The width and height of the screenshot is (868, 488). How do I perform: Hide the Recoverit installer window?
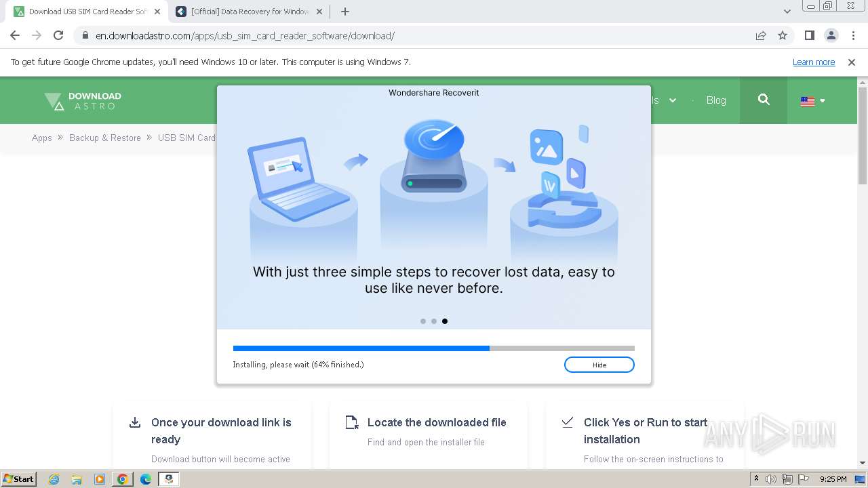point(599,365)
